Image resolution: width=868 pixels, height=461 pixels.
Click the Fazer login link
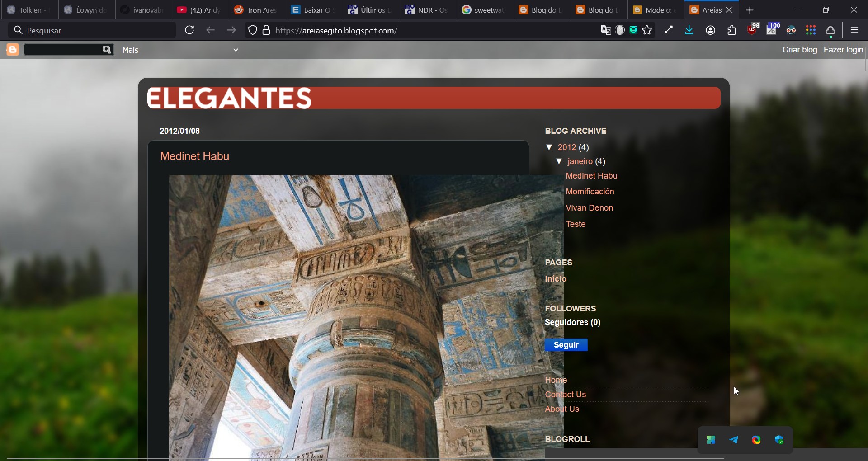843,50
